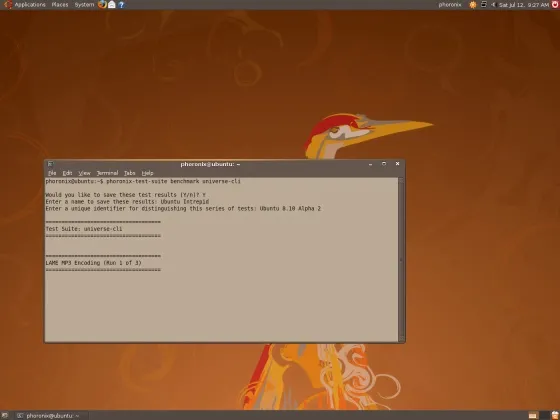Click the red power button icon
560x420 pixels.
(555, 4)
